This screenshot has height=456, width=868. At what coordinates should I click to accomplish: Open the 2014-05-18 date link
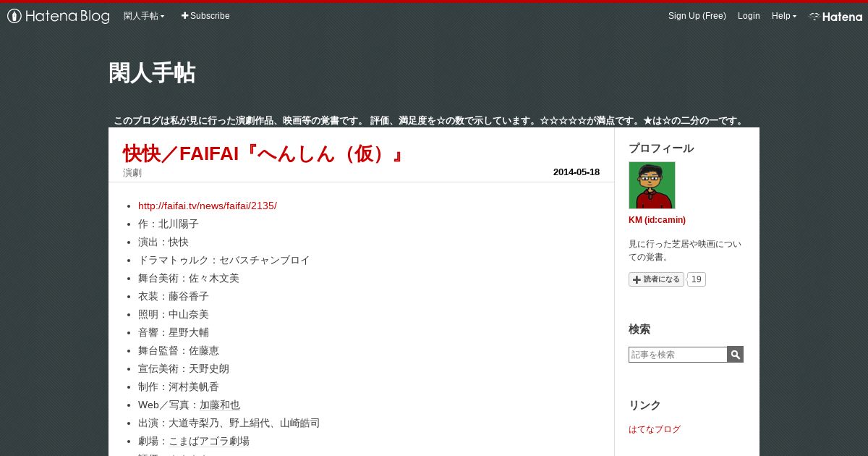576,172
